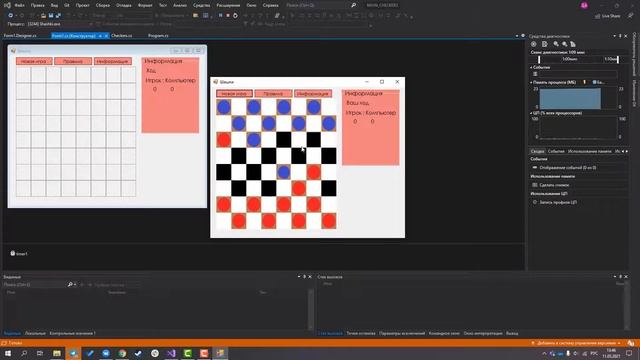Open File Explorer from taskbar
640x360 pixels.
57,353
